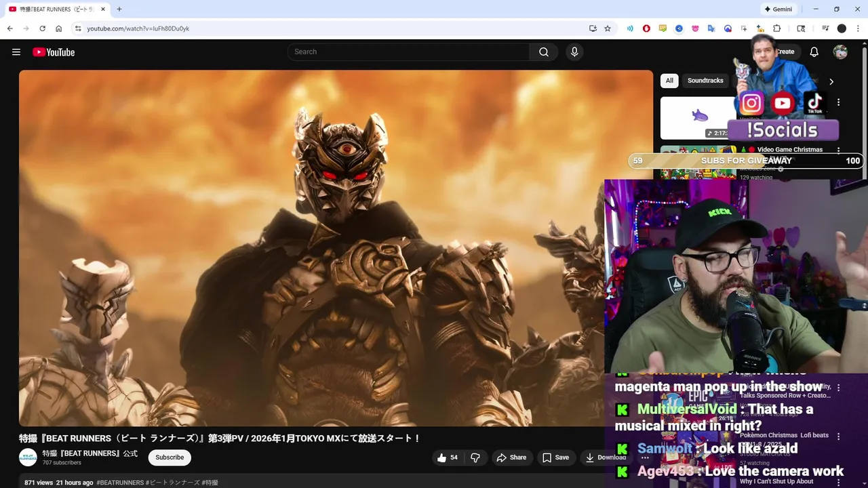Go forward in browser history
The image size is (868, 488).
pyautogui.click(x=26, y=28)
